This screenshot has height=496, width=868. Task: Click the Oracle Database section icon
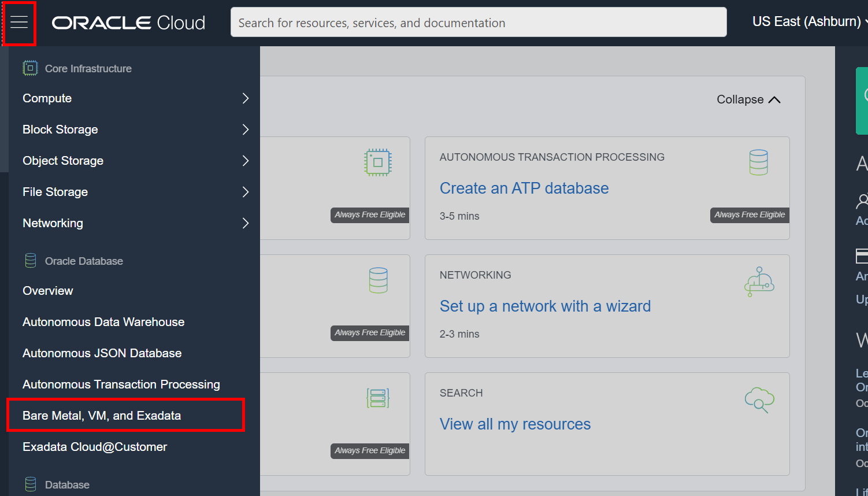[31, 261]
